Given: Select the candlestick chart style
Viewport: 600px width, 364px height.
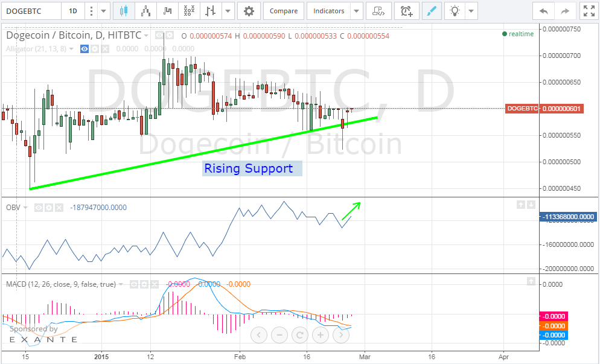Looking at the screenshot, I should pyautogui.click(x=124, y=11).
